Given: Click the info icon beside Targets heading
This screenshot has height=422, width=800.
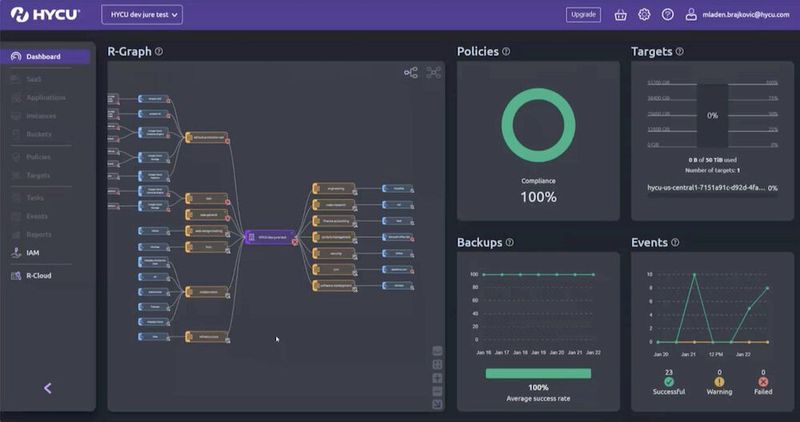Looking at the screenshot, I should pyautogui.click(x=680, y=51).
